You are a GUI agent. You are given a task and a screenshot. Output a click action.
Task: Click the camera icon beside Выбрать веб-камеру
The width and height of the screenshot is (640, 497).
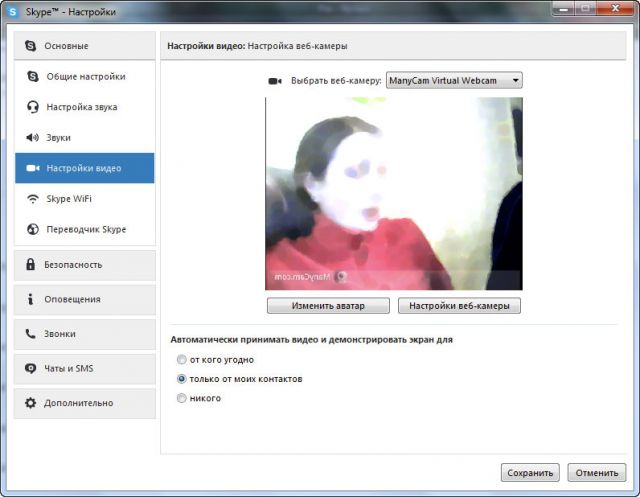275,81
